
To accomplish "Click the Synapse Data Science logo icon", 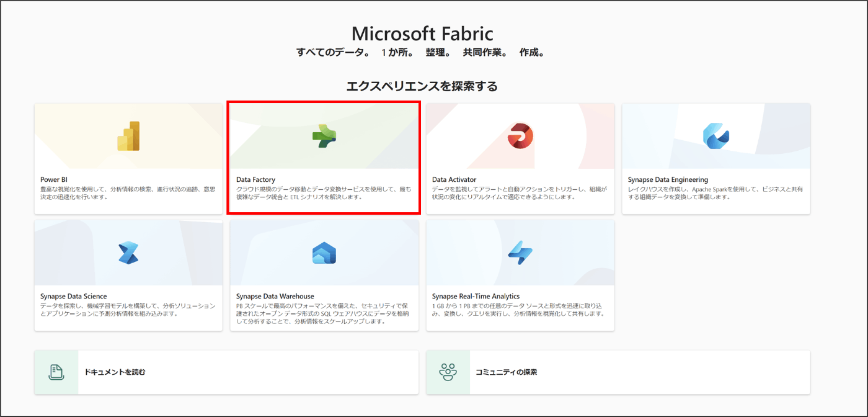I will [x=128, y=253].
